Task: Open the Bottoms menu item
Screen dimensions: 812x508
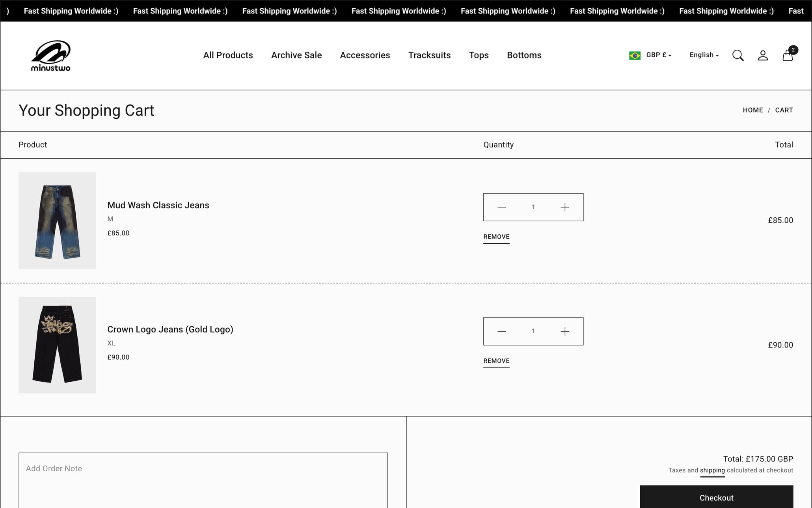Action: [x=524, y=55]
